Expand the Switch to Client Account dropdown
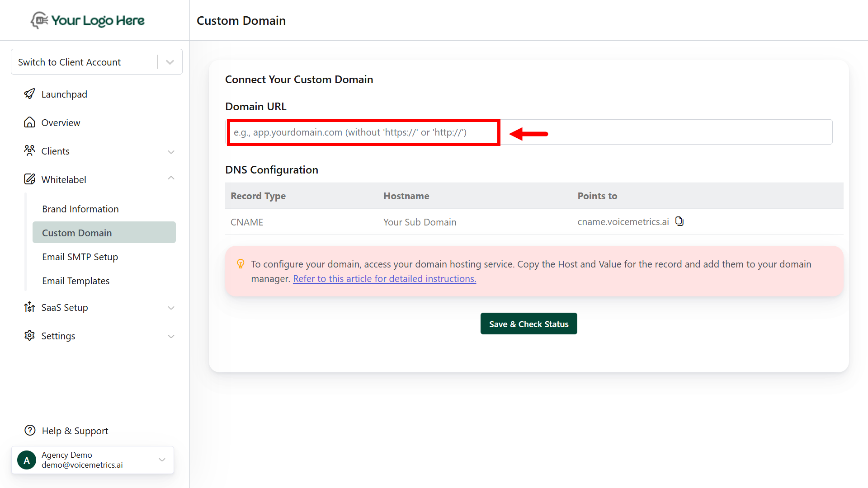Image resolution: width=868 pixels, height=488 pixels. (170, 61)
